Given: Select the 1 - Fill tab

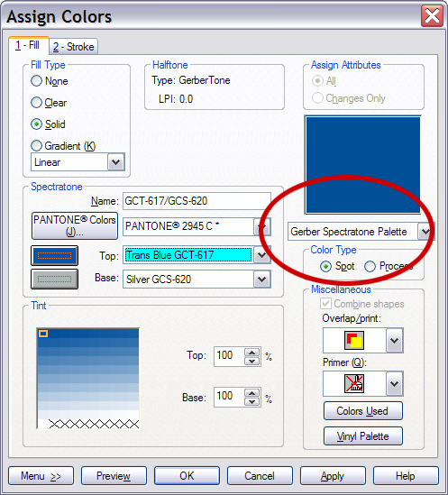Looking at the screenshot, I should (x=29, y=45).
